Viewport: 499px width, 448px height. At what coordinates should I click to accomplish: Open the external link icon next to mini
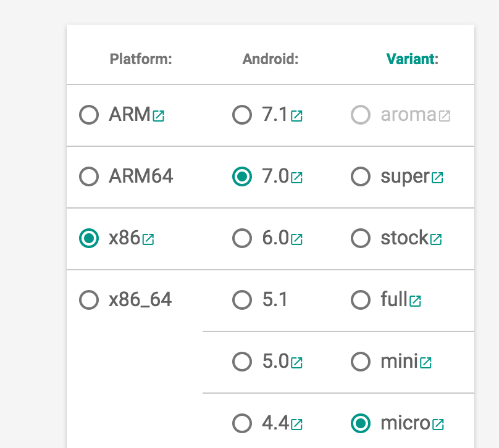click(426, 363)
